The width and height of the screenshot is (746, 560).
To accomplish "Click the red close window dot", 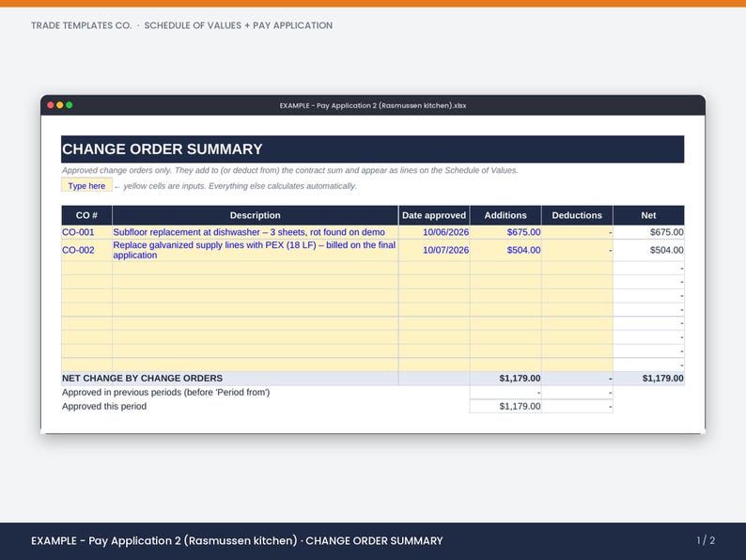I will [x=51, y=105].
